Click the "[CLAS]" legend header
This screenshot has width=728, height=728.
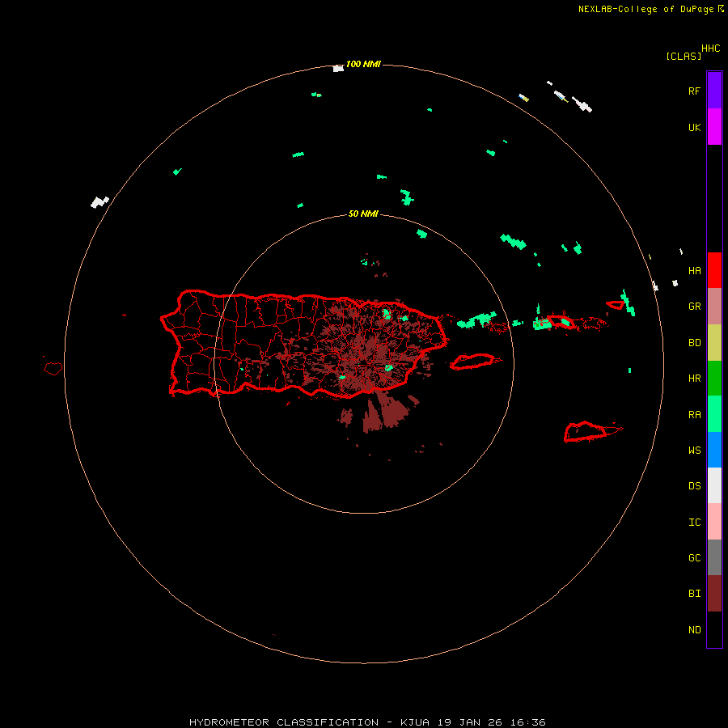(684, 56)
